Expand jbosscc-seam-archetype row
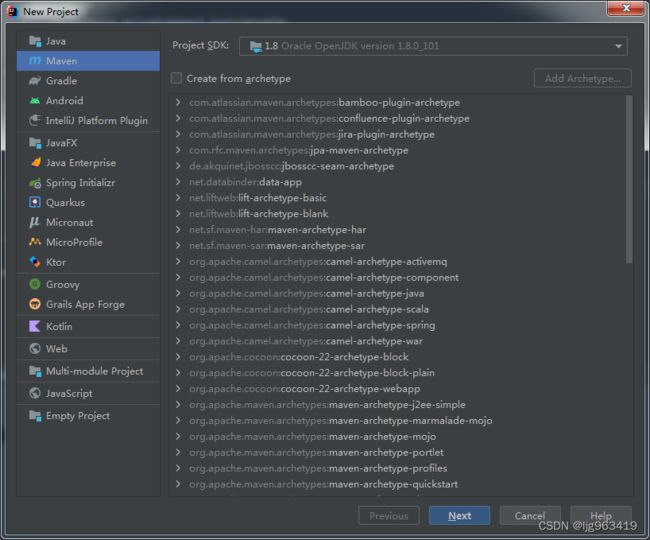 click(178, 166)
